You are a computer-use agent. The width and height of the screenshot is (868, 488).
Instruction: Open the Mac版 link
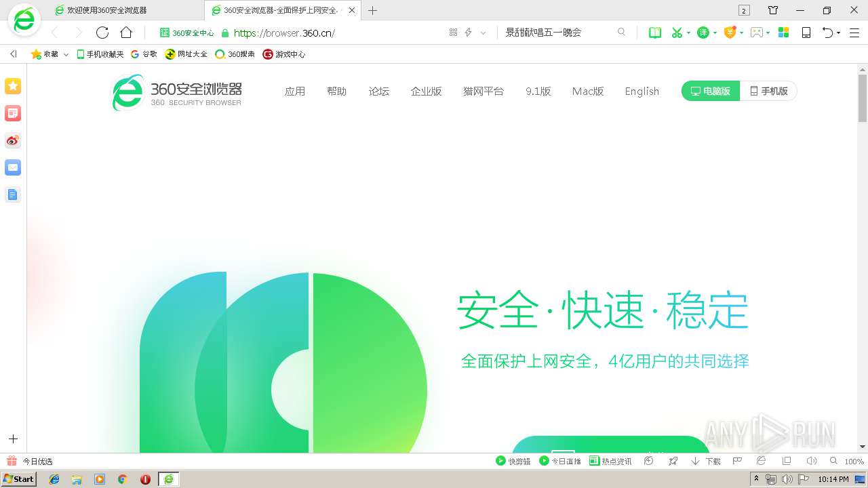click(588, 91)
